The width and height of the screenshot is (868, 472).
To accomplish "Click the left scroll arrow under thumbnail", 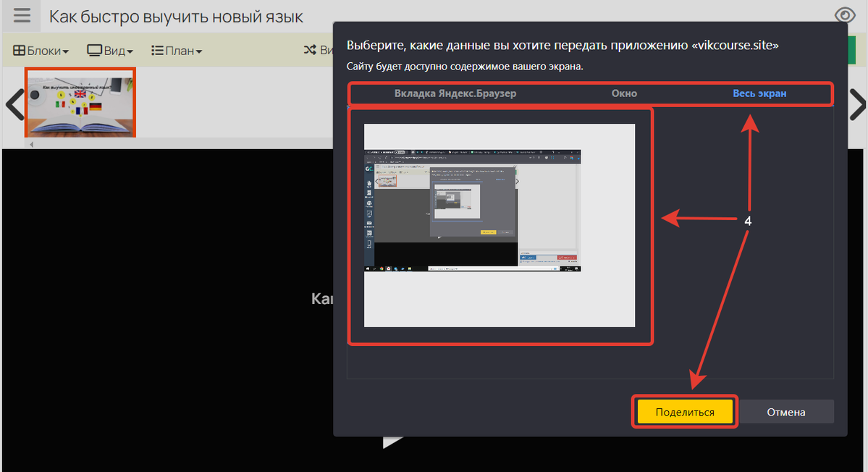I will click(30, 144).
